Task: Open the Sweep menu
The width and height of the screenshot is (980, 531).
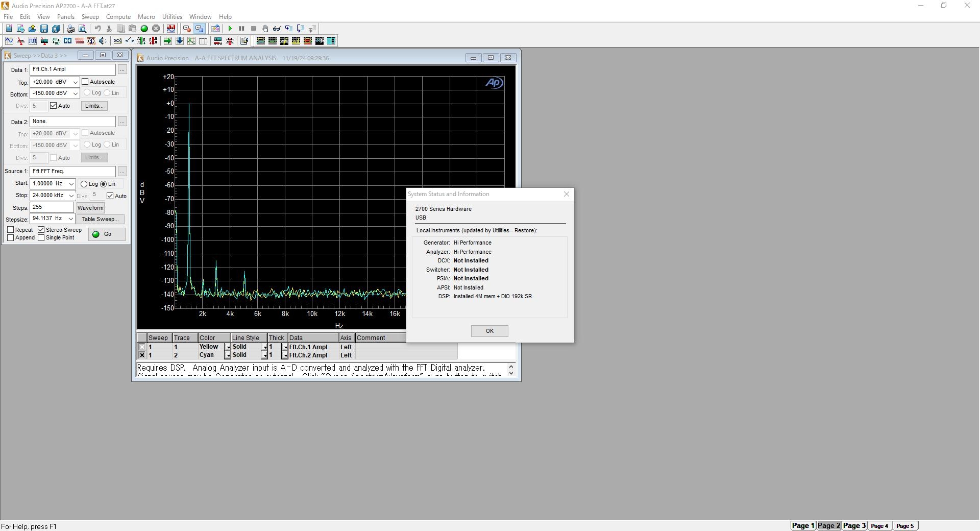Action: click(90, 17)
